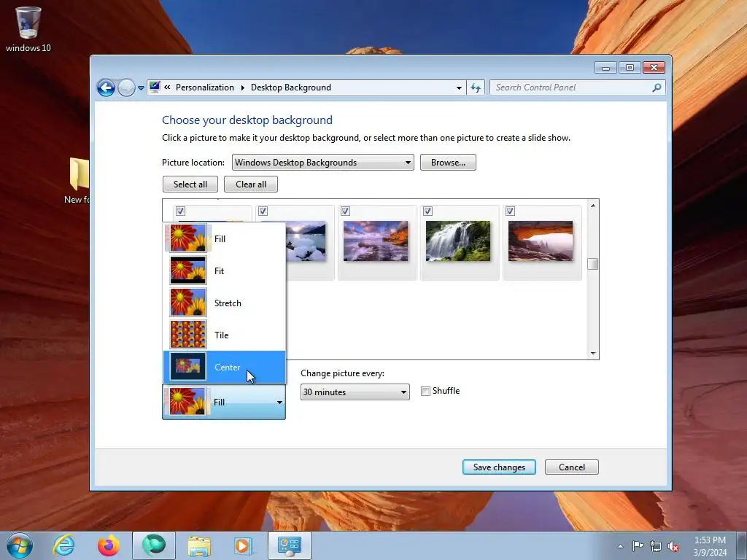Choose the Stretch position option
This screenshot has width=747, height=560.
(225, 303)
